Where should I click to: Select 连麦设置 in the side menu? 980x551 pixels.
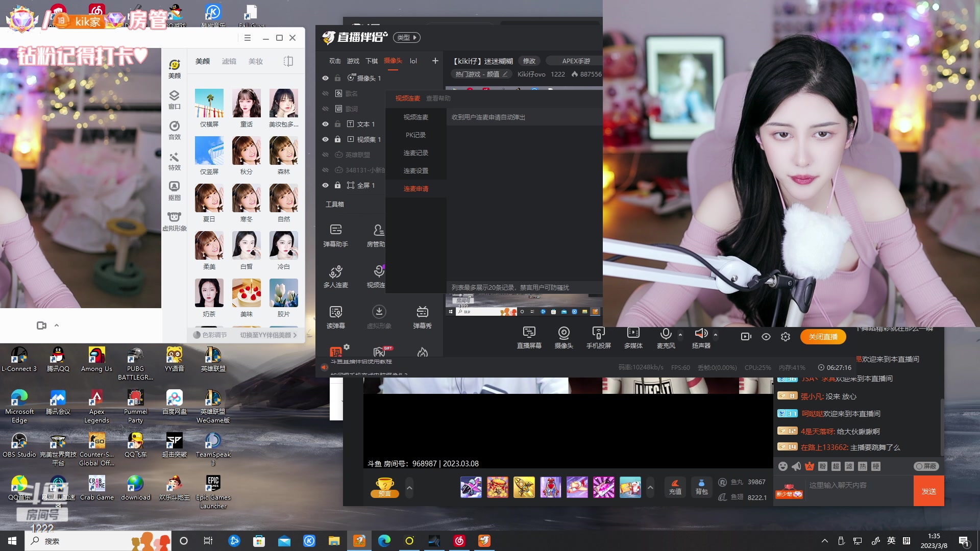(415, 171)
